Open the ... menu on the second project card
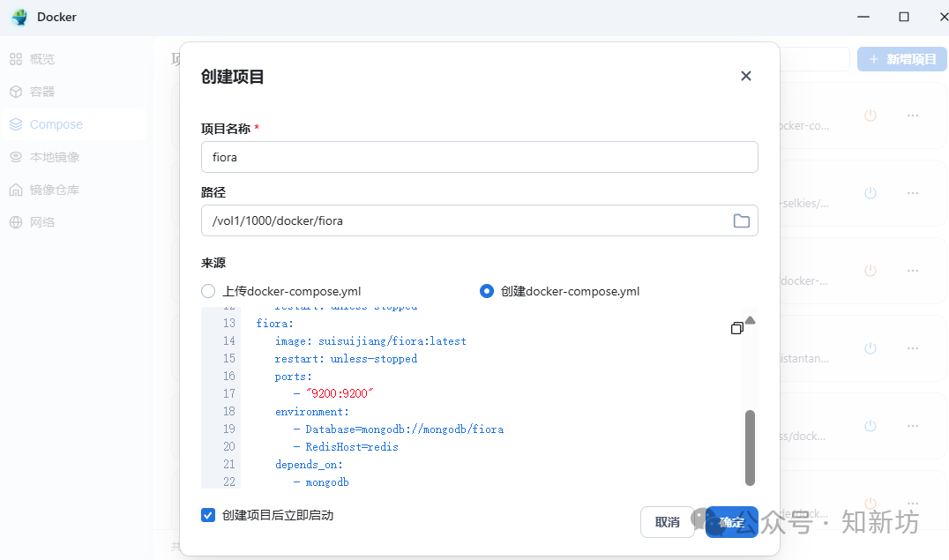The image size is (949, 560). [x=912, y=193]
